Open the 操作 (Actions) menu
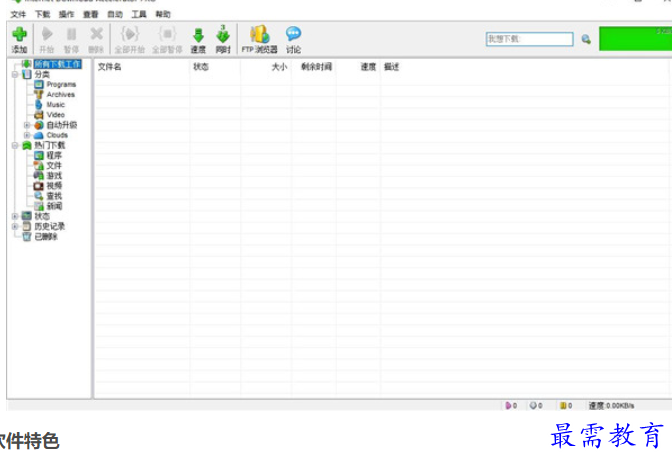Image resolution: width=672 pixels, height=467 pixels. pyautogui.click(x=66, y=15)
